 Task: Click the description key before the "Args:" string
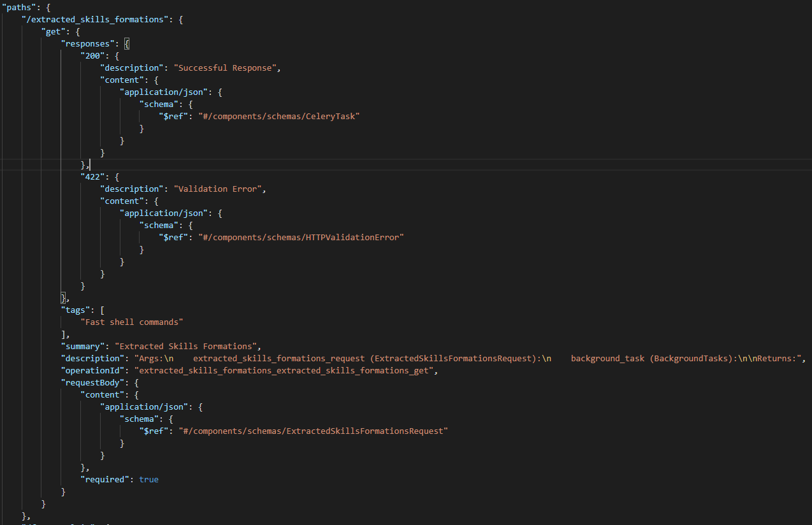pyautogui.click(x=93, y=358)
